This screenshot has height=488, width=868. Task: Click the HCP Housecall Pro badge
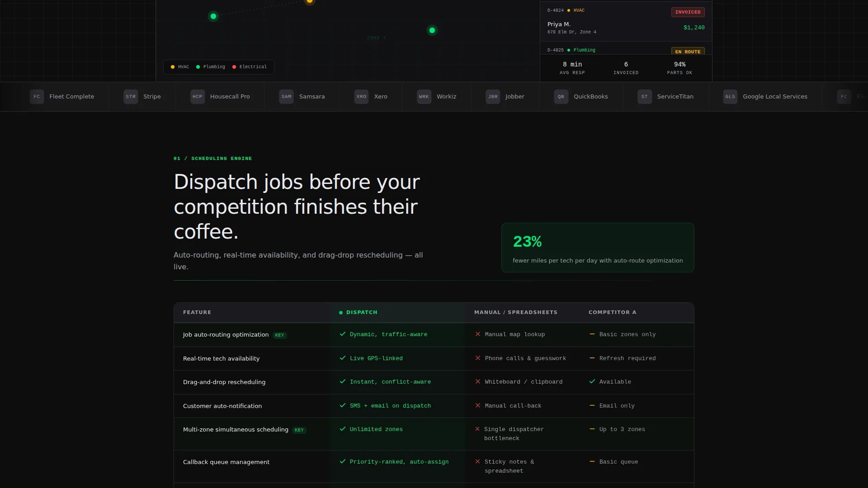pos(198,97)
